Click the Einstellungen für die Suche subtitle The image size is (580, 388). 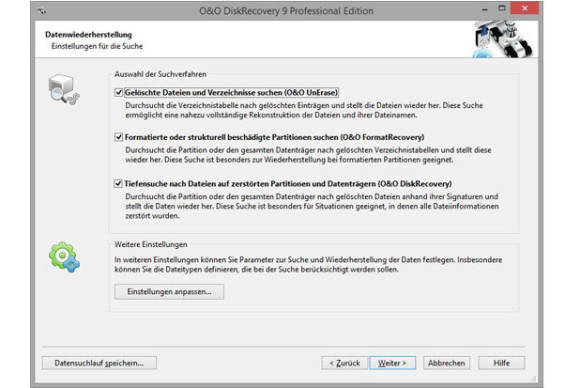97,46
